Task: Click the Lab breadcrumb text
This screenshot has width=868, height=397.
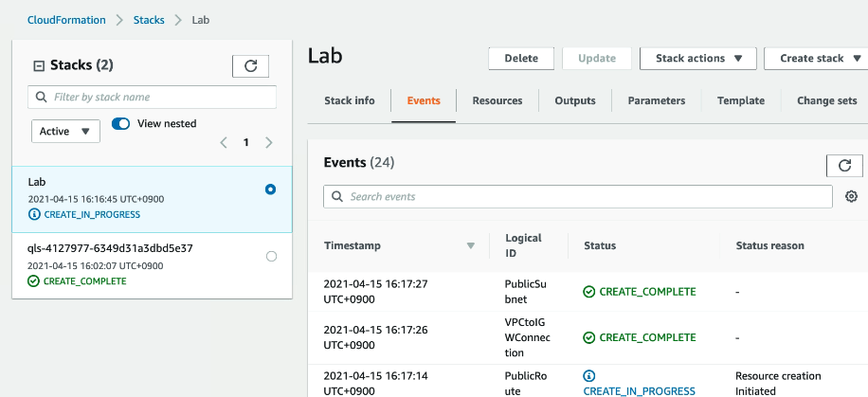Action: pos(200,20)
